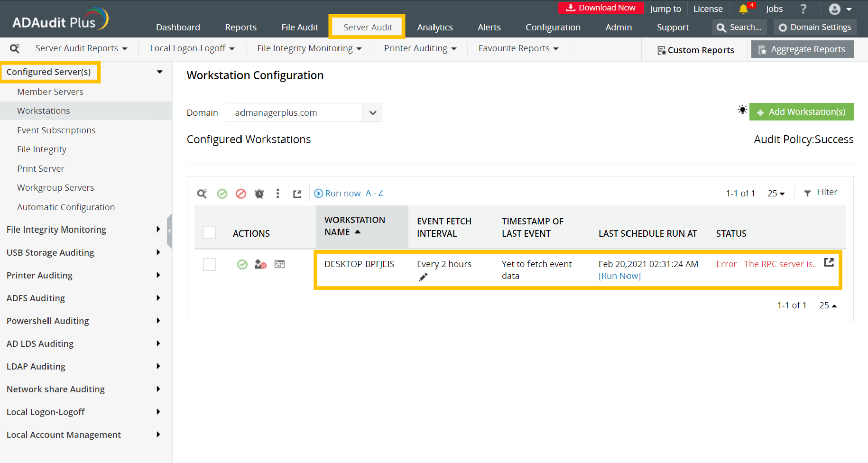Open the vertical ellipsis more-options icon
The image size is (868, 463).
(278, 194)
